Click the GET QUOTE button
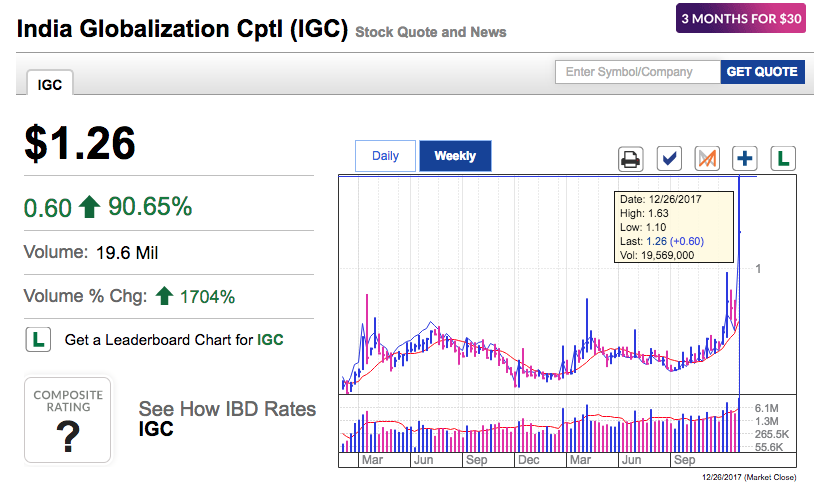This screenshot has width=814, height=488. click(762, 72)
